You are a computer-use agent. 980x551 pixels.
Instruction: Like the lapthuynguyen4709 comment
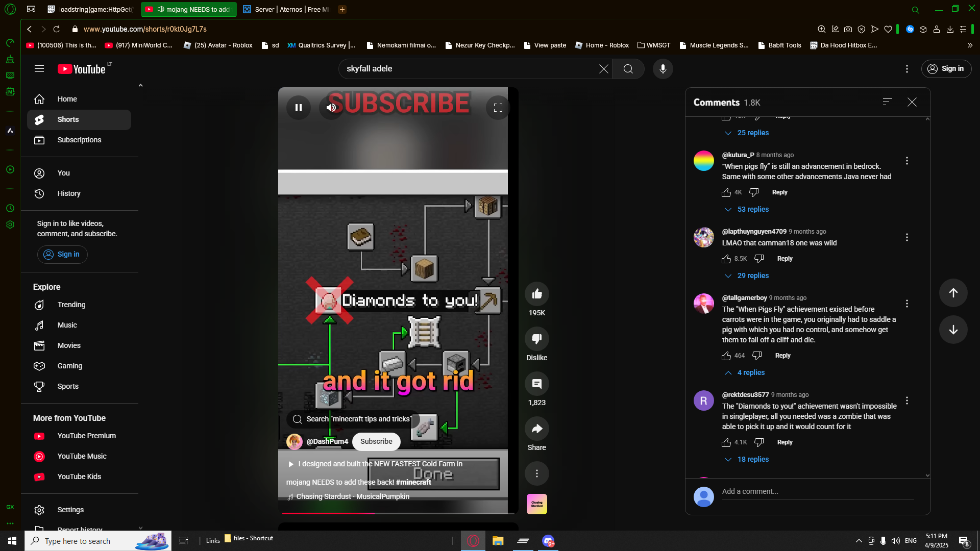click(x=726, y=259)
